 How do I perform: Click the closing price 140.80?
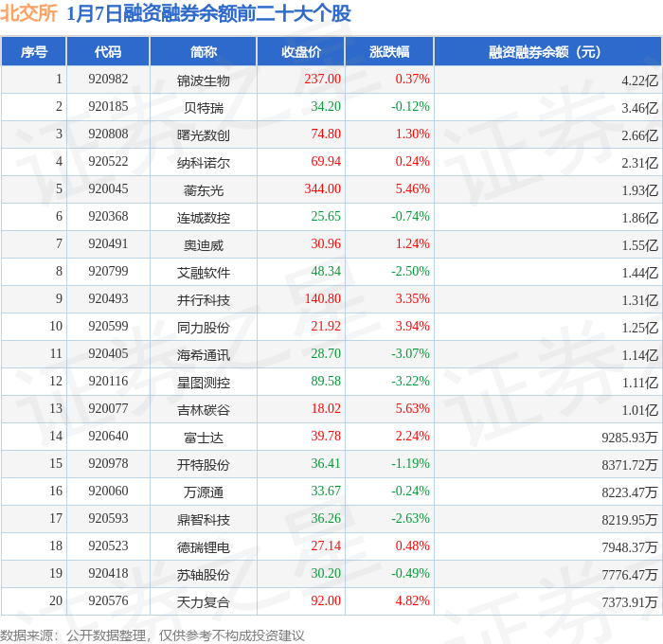(323, 299)
